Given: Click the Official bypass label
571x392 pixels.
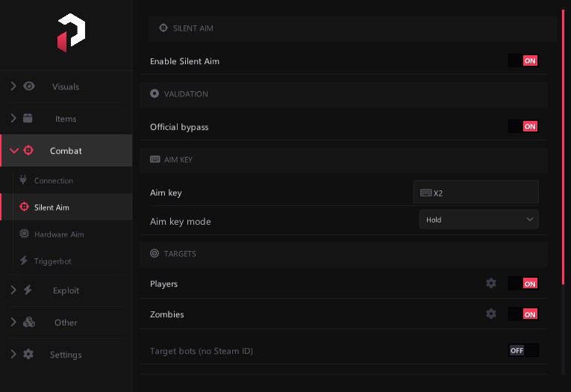Looking at the screenshot, I should pyautogui.click(x=179, y=127).
